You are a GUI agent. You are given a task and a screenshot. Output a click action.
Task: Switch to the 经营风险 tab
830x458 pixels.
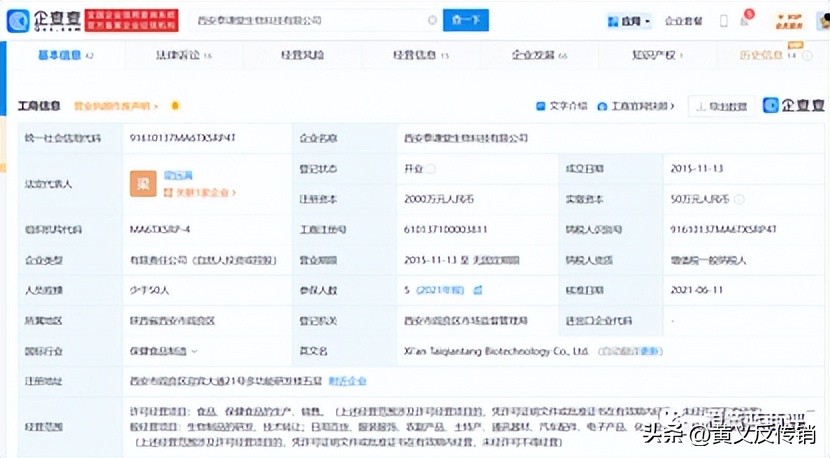coord(302,55)
